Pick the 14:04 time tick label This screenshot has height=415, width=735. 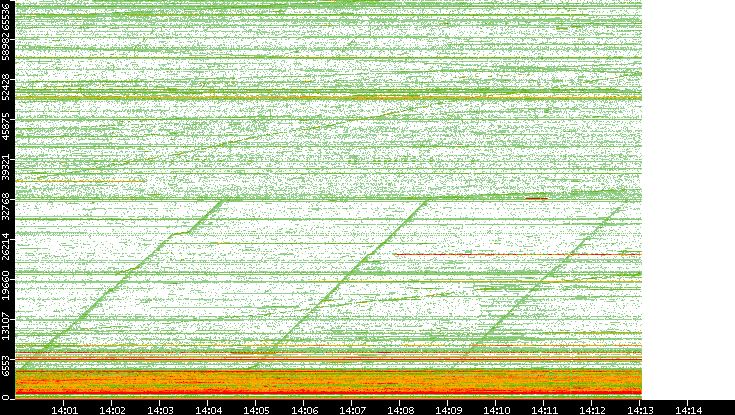[208, 410]
